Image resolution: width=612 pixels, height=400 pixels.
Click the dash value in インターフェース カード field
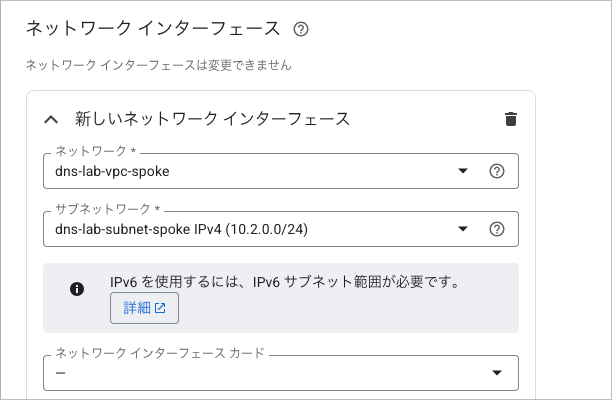pyautogui.click(x=61, y=373)
